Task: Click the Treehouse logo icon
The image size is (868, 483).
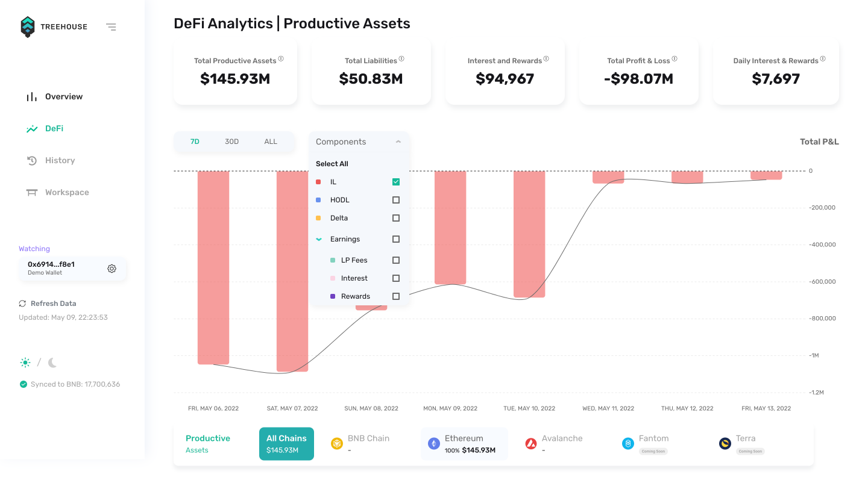Action: click(28, 27)
